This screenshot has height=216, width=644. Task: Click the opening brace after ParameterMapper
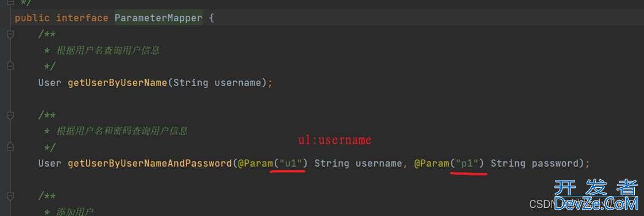(x=212, y=18)
